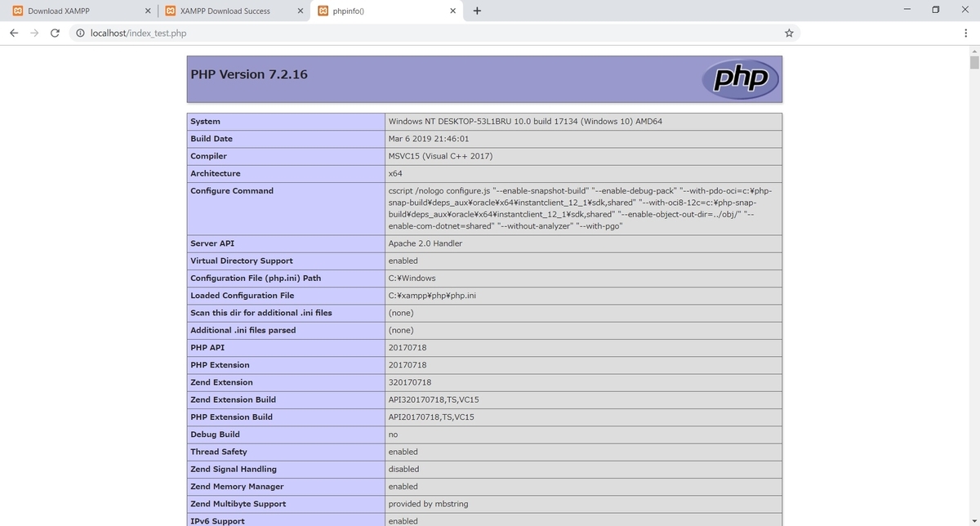Click the 'Compiler' row label

click(208, 156)
